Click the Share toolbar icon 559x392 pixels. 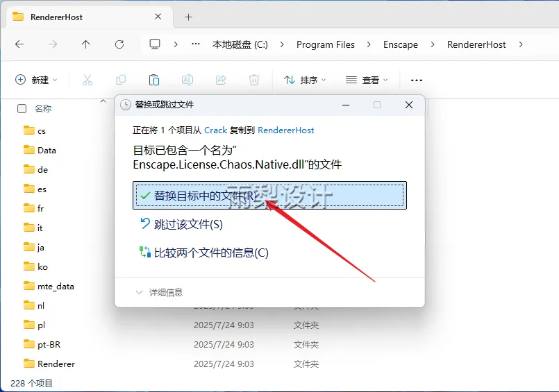(x=221, y=80)
